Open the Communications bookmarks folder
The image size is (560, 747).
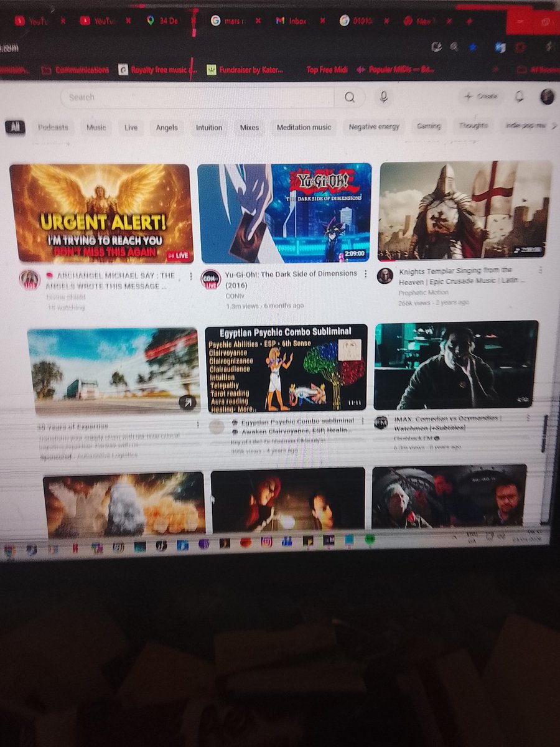(x=75, y=70)
